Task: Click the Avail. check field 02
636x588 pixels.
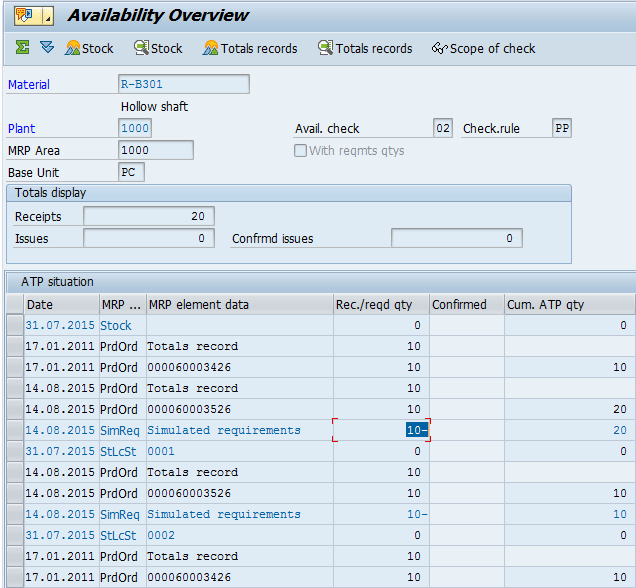Action: pyautogui.click(x=443, y=128)
